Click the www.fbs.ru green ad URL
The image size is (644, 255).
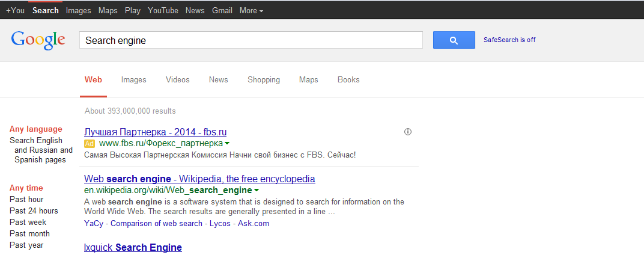161,144
